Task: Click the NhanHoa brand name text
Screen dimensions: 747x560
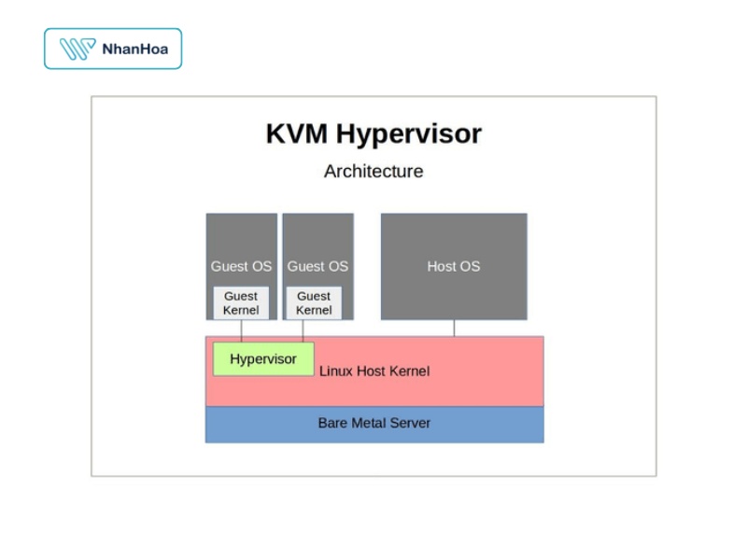Action: (134, 49)
